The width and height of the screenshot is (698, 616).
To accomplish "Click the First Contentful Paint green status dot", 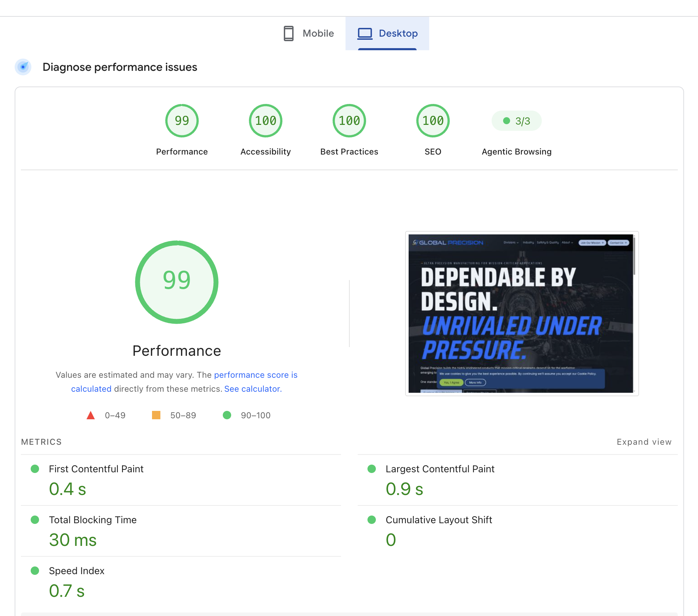I will tap(35, 469).
